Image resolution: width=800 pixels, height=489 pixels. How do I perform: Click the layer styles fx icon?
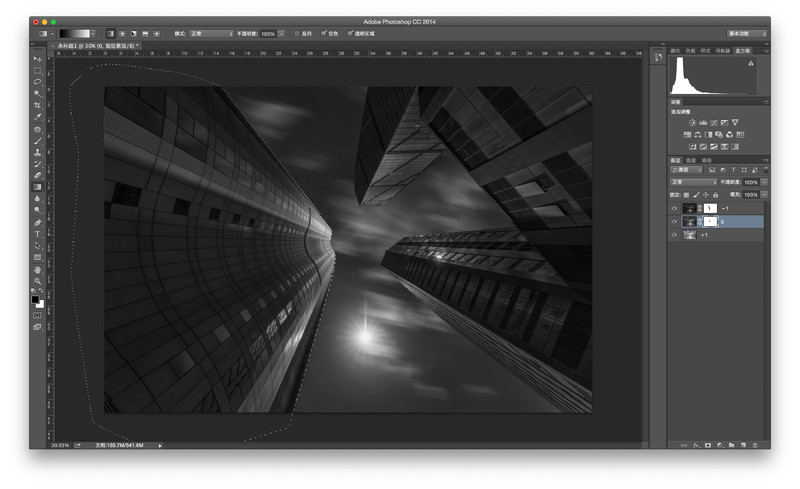coord(696,445)
